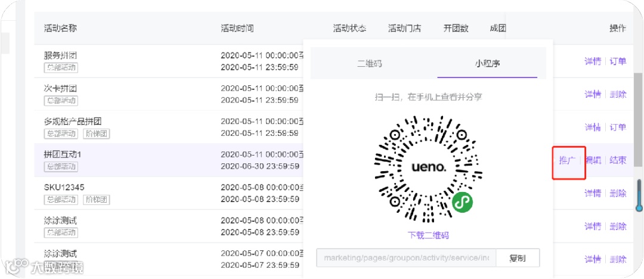Click the 2020-06-30 23:59:59 end time
Viewport: 644px width, 279px height.
tap(260, 166)
